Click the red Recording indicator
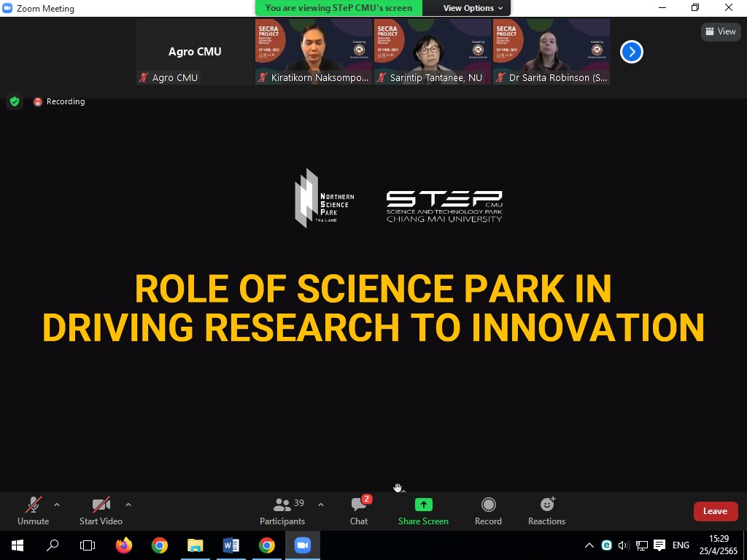The width and height of the screenshot is (747, 560). coord(59,101)
